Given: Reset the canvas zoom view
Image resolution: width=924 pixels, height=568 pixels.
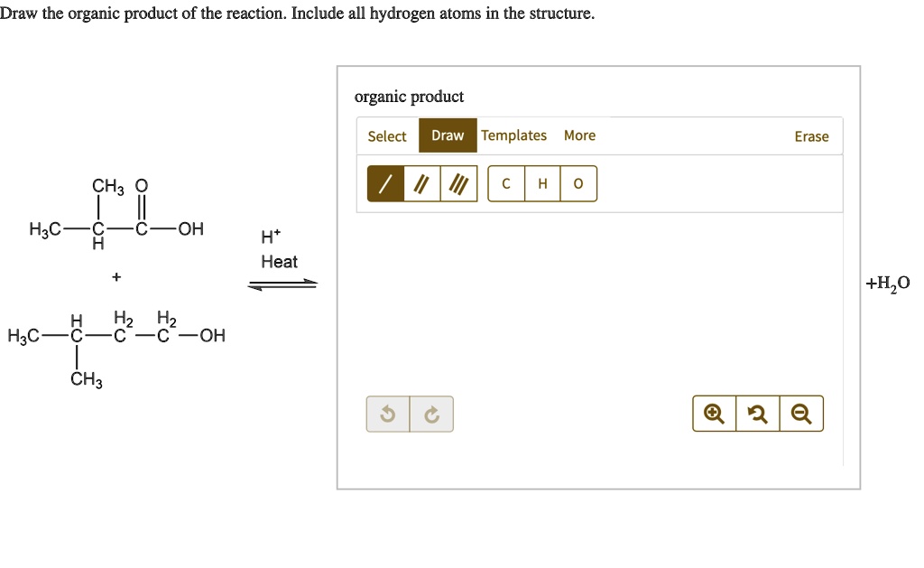Looking at the screenshot, I should (x=757, y=413).
